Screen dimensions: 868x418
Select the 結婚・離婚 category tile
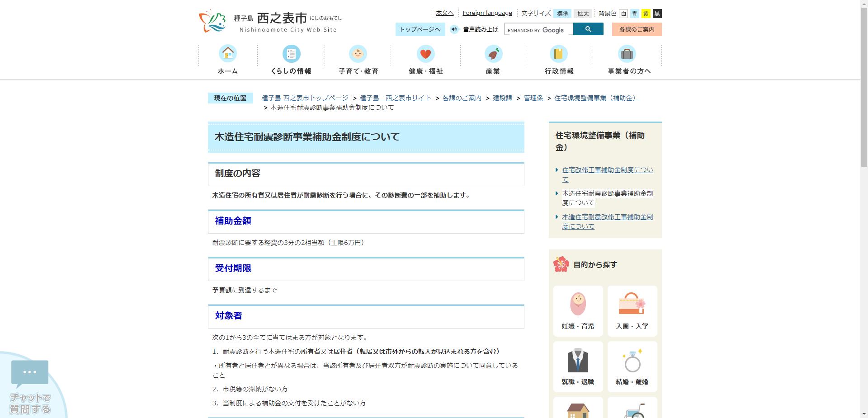tap(632, 366)
